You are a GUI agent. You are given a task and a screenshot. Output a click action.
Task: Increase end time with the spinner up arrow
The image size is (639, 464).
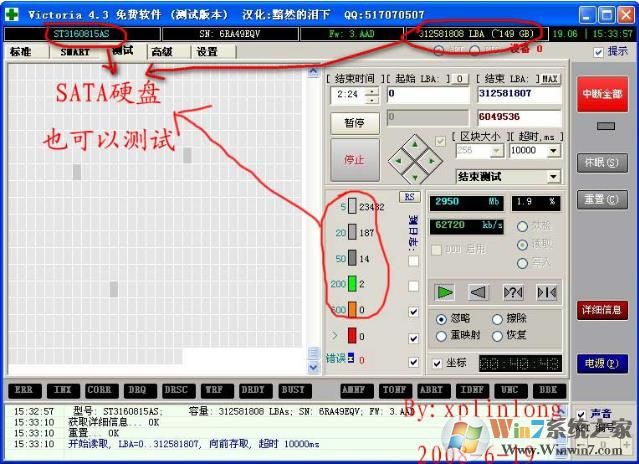coord(372,91)
